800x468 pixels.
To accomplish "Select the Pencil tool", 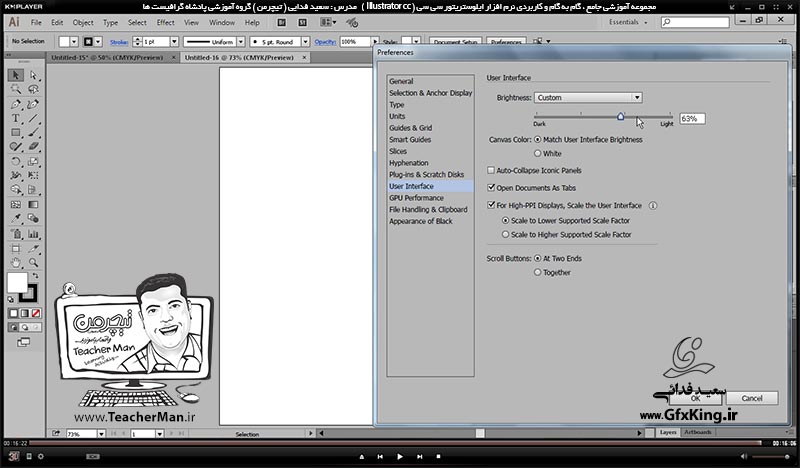I will click(x=16, y=147).
